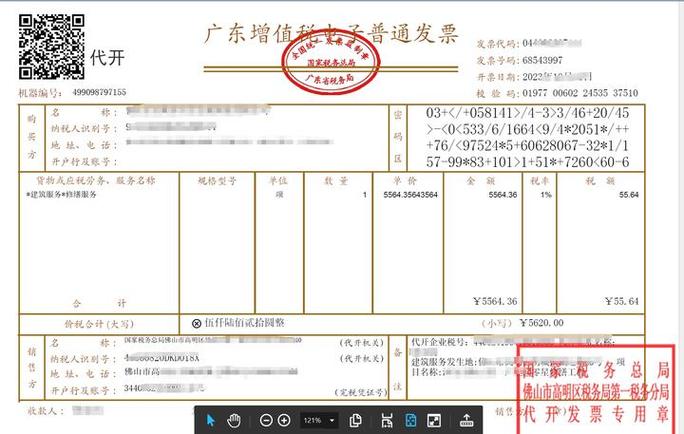The width and height of the screenshot is (684, 434).
Task: Click the 1% tax rate value
Action: coord(546,195)
